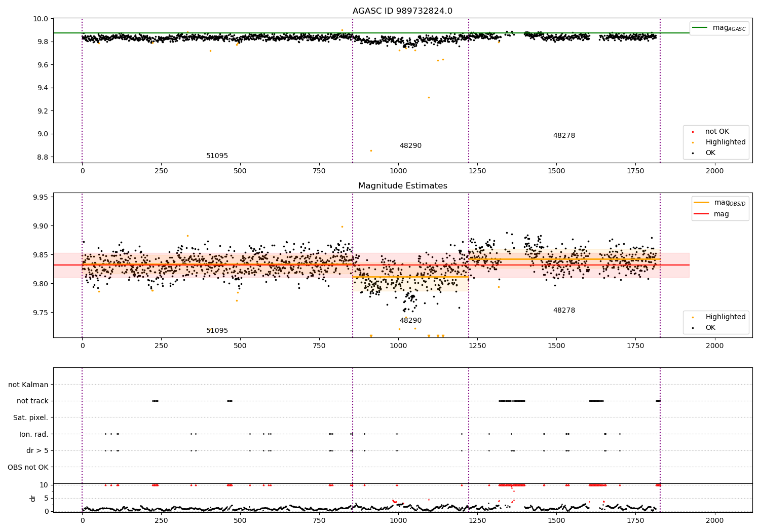Click 'OK' legend entry in AGASC plot
Screen dimensions: 760x532
pyautogui.click(x=710, y=153)
